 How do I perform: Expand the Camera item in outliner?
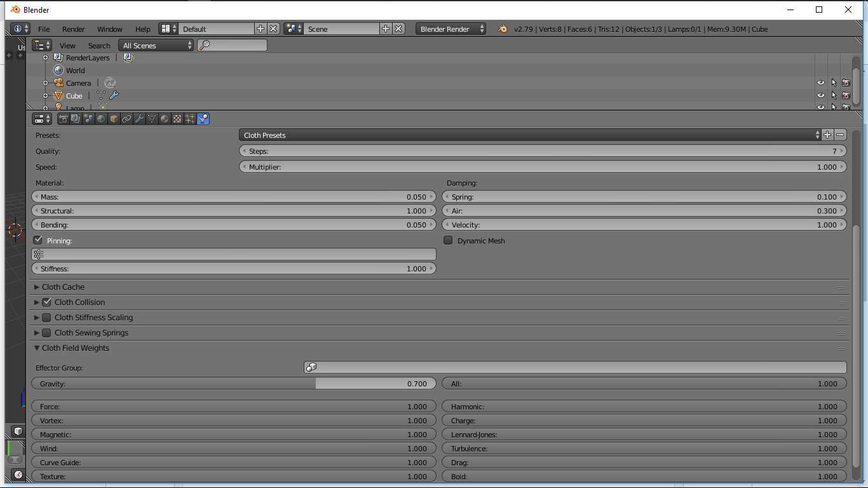(45, 83)
